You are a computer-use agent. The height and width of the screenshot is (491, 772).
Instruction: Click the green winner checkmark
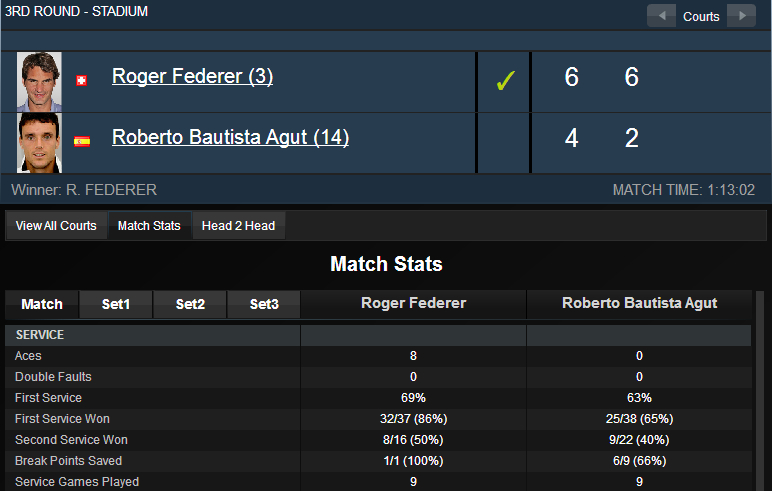505,81
